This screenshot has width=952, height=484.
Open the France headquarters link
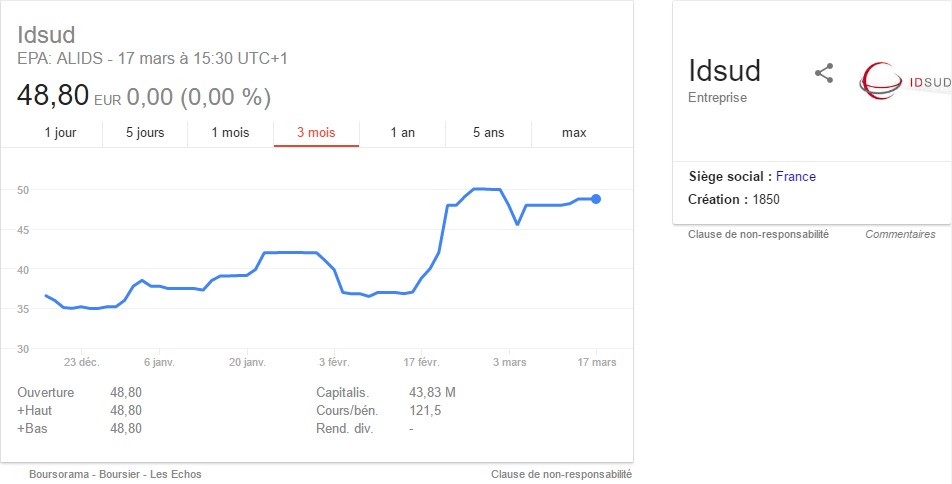[x=796, y=177]
